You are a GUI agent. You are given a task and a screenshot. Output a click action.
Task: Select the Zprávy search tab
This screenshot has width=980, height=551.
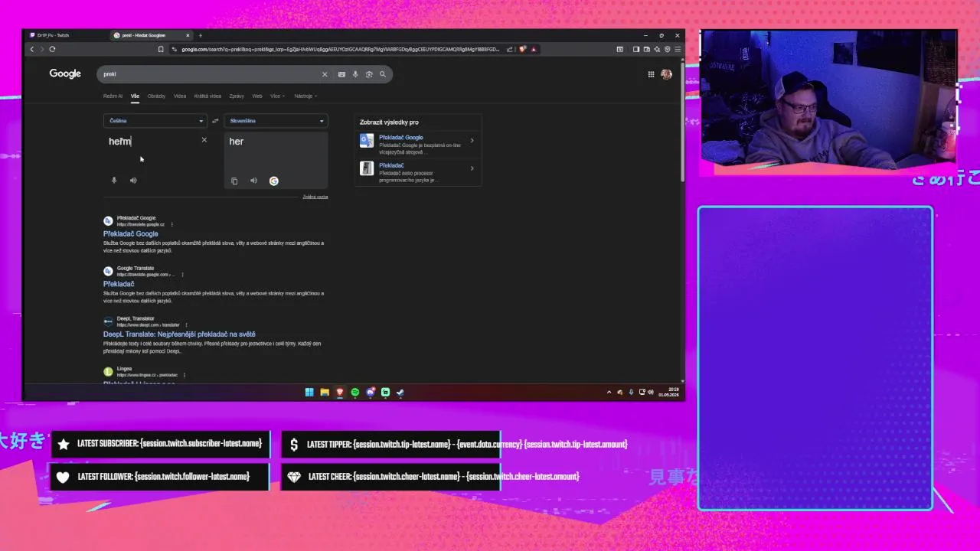[237, 96]
